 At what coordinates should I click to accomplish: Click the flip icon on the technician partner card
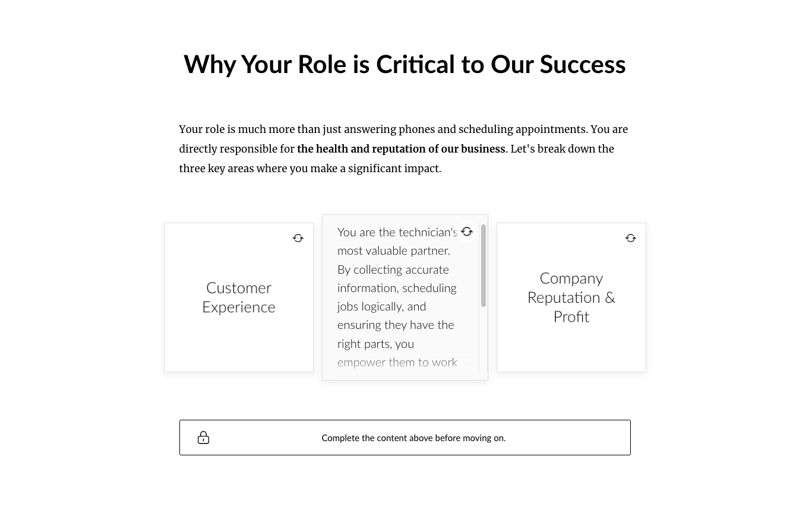(467, 232)
